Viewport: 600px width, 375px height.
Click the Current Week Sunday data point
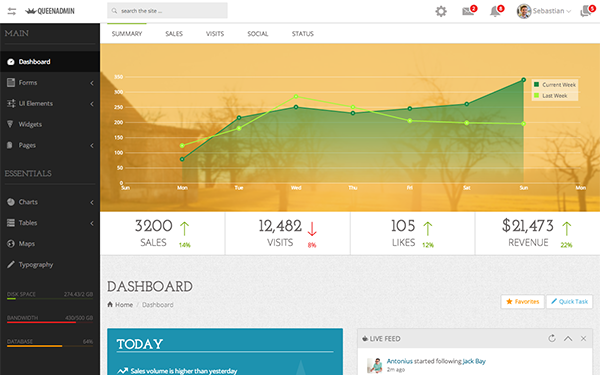(523, 80)
